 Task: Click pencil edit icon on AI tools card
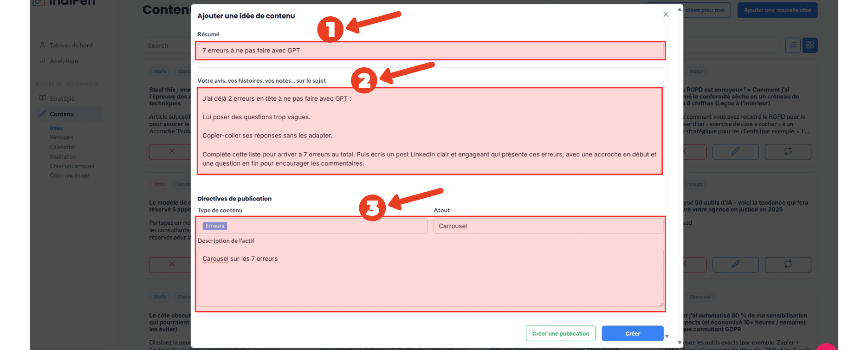[x=735, y=264]
